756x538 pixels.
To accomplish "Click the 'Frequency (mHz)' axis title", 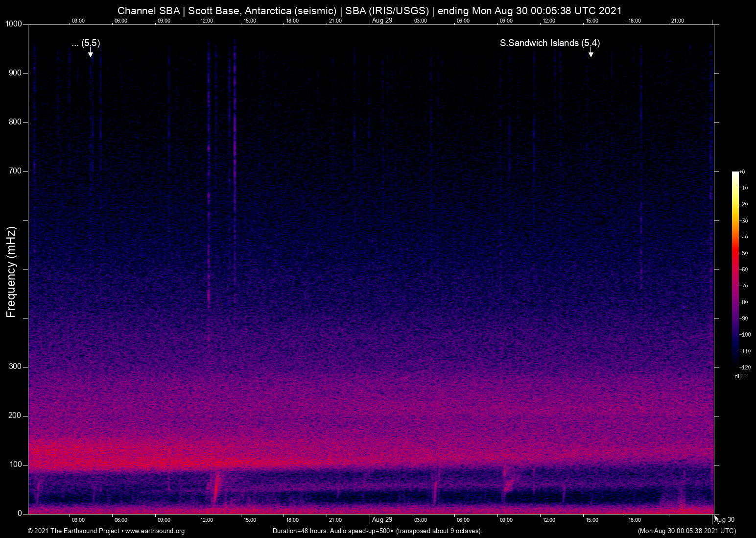I will (x=11, y=272).
